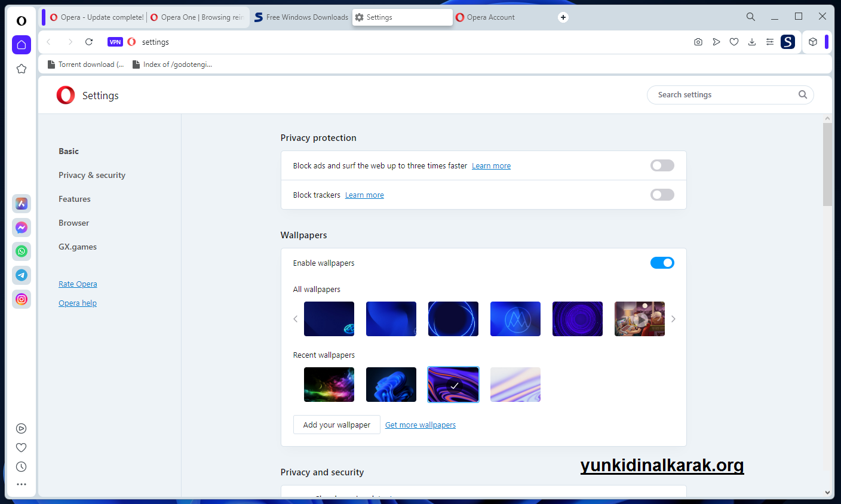Switch to Opera One Browsing tab
This screenshot has width=841, height=504.
[x=198, y=17]
